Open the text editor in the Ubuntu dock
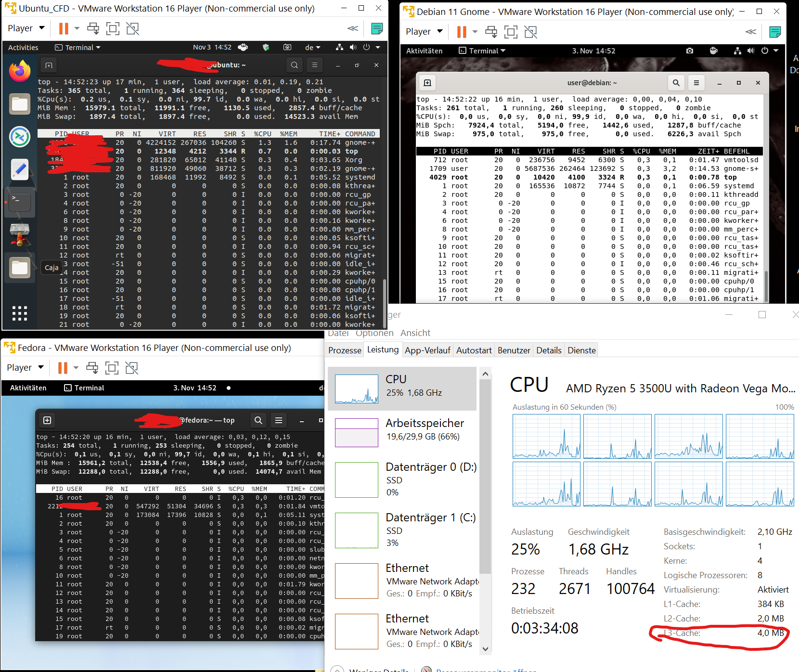The image size is (799, 672). (x=20, y=169)
